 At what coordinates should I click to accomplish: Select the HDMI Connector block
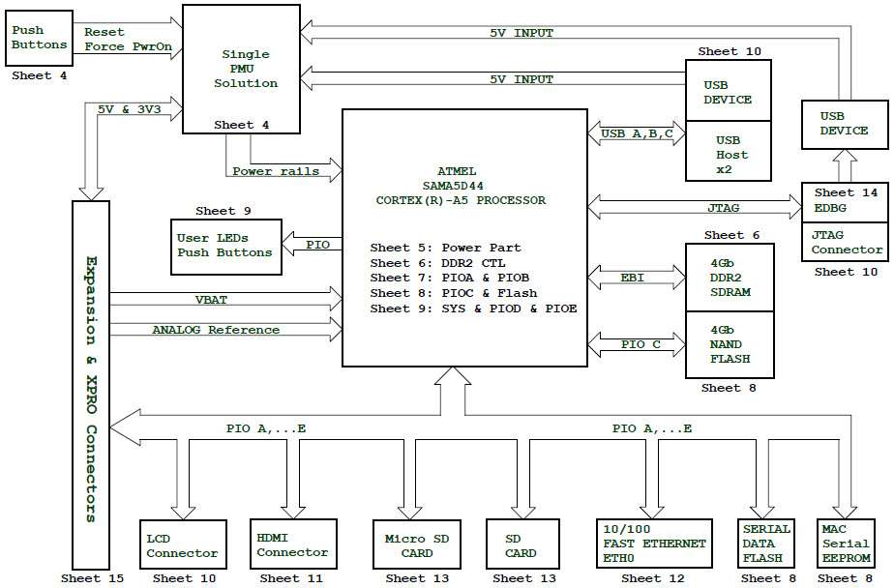pyautogui.click(x=292, y=545)
